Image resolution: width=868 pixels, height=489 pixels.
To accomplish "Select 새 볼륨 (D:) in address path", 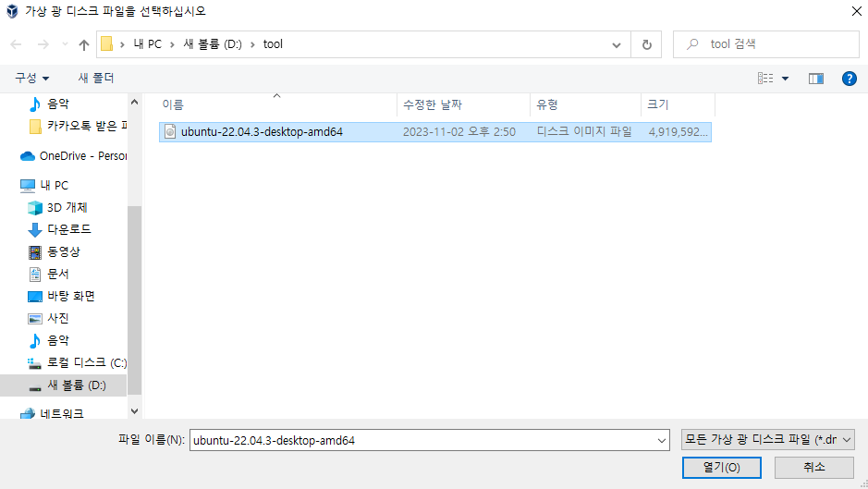I will (x=213, y=44).
